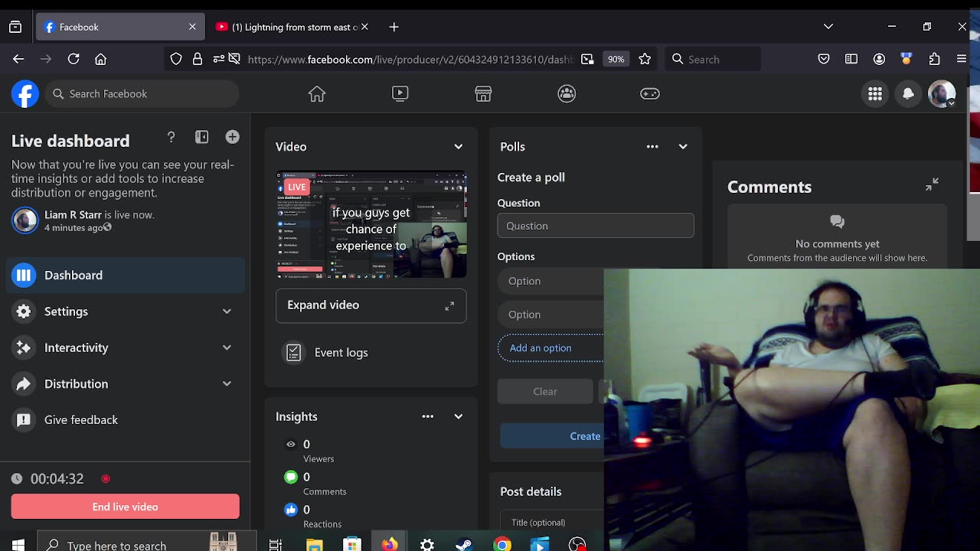Open Microsoft Store from the taskbar
The height and width of the screenshot is (551, 980).
tap(352, 544)
